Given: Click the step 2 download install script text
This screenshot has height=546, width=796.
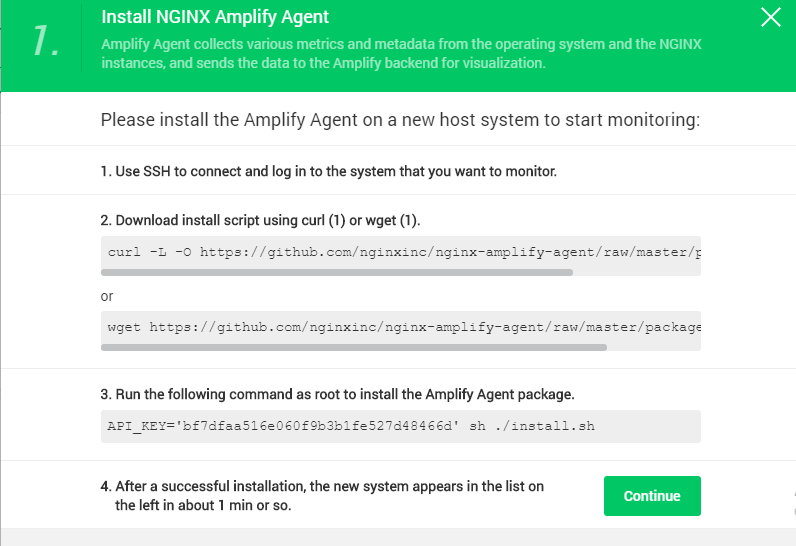Looking at the screenshot, I should click(x=260, y=220).
